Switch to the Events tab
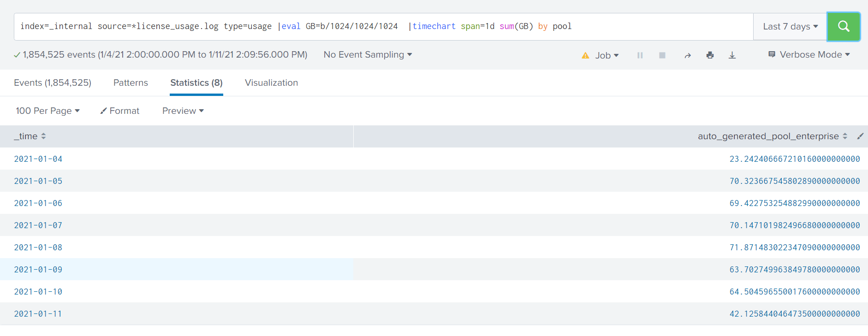Image resolution: width=868 pixels, height=336 pixels. (53, 83)
